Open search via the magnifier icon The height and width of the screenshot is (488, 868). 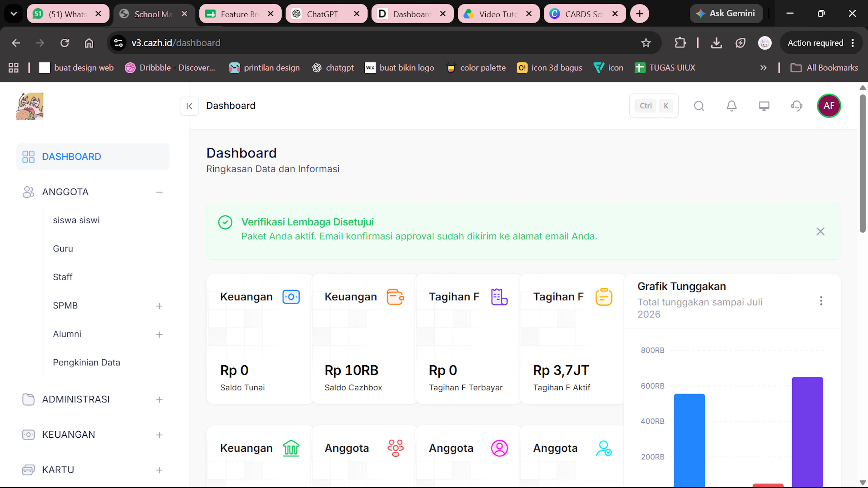[699, 106]
